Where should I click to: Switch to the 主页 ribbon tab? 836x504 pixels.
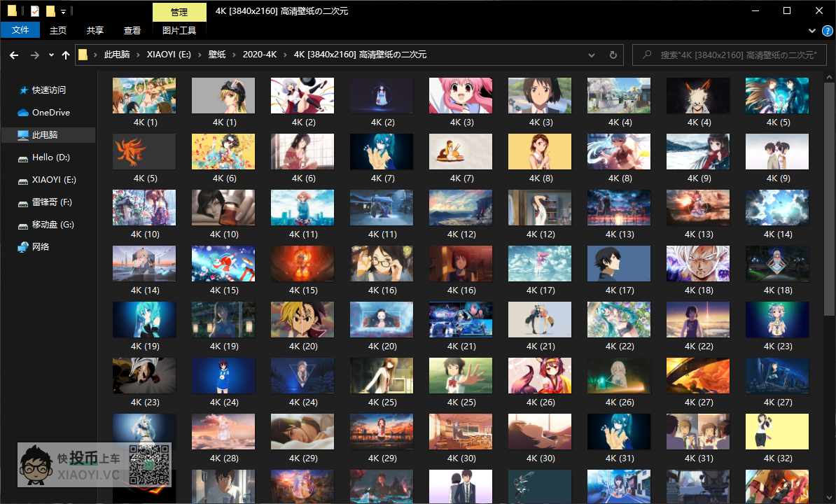click(58, 30)
